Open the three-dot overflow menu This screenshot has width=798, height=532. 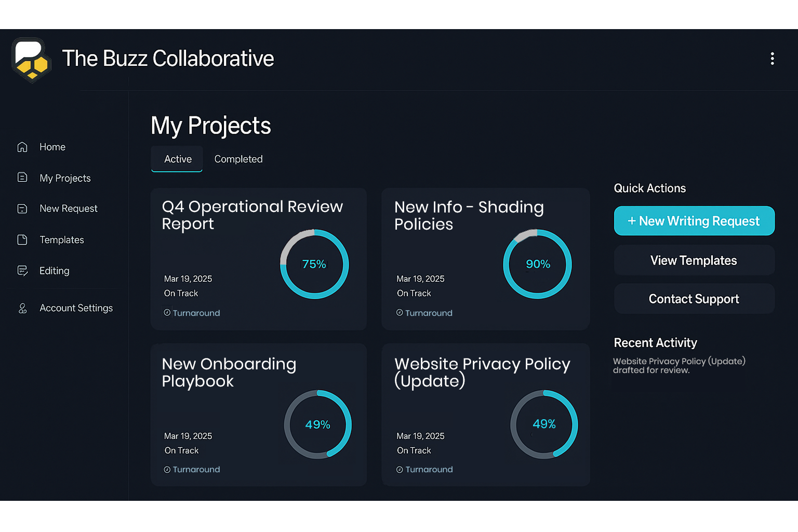pyautogui.click(x=773, y=59)
